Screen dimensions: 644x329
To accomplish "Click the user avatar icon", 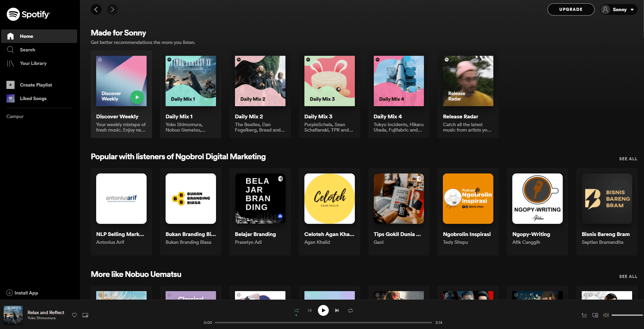I will click(x=605, y=9).
